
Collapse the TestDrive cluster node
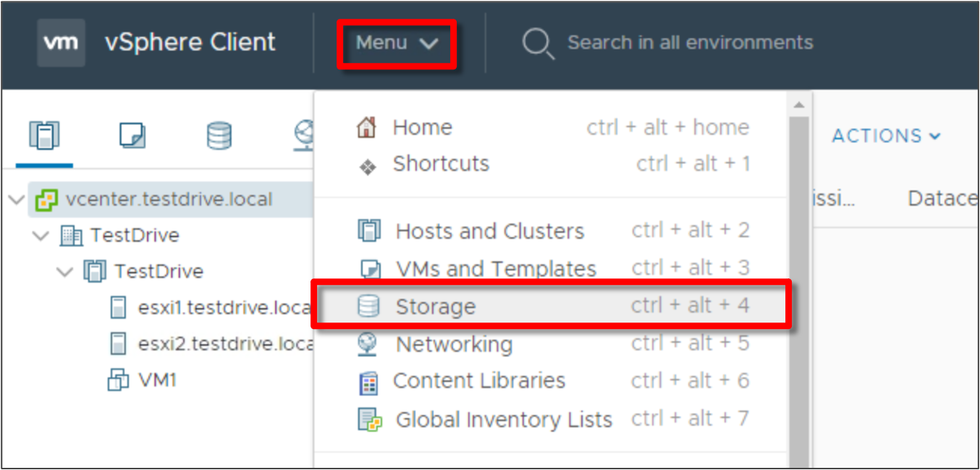[65, 272]
